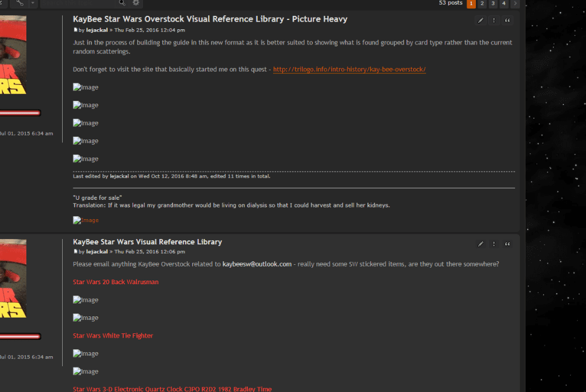This screenshot has height=392, width=586.
Task: Click the Thu Feb 25, 2016 12:04 pm timestamp
Action: [149, 30]
